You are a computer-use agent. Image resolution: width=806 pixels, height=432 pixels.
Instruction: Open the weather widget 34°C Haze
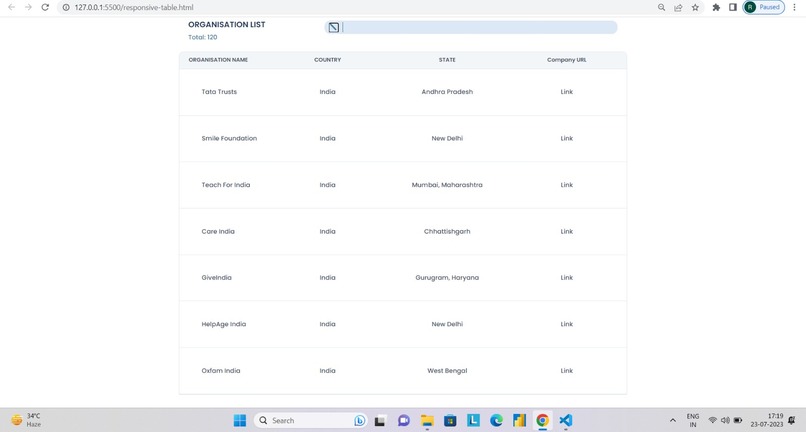click(26, 420)
